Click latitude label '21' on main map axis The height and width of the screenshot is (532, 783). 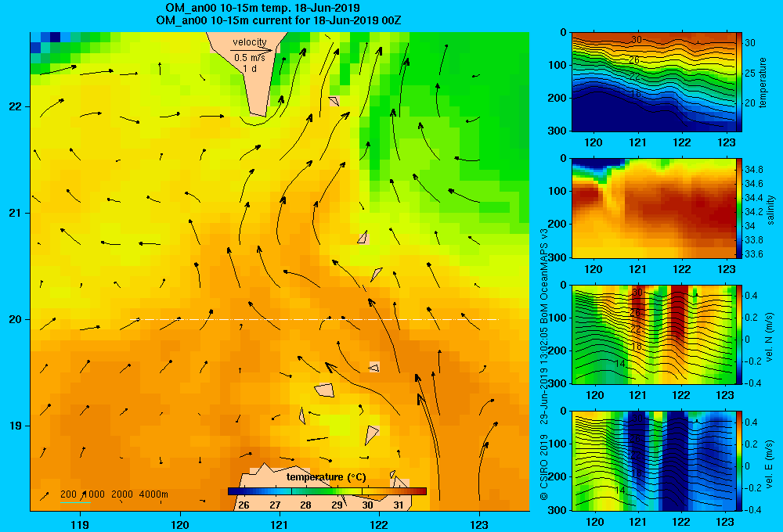(15, 213)
